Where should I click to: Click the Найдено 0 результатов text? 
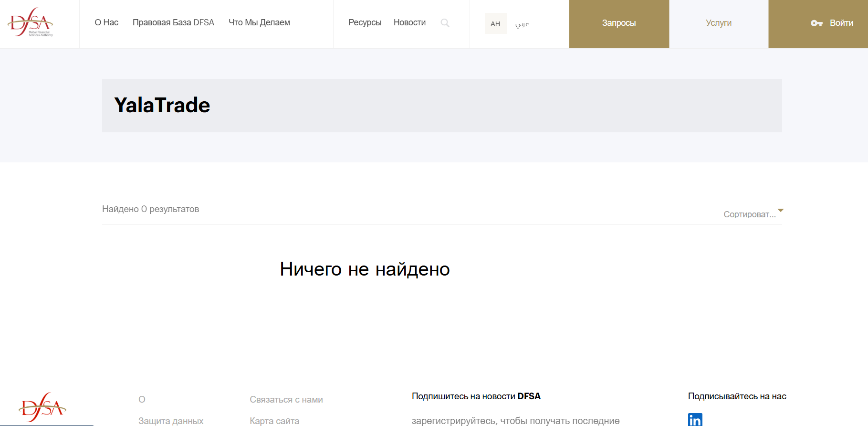pos(150,209)
